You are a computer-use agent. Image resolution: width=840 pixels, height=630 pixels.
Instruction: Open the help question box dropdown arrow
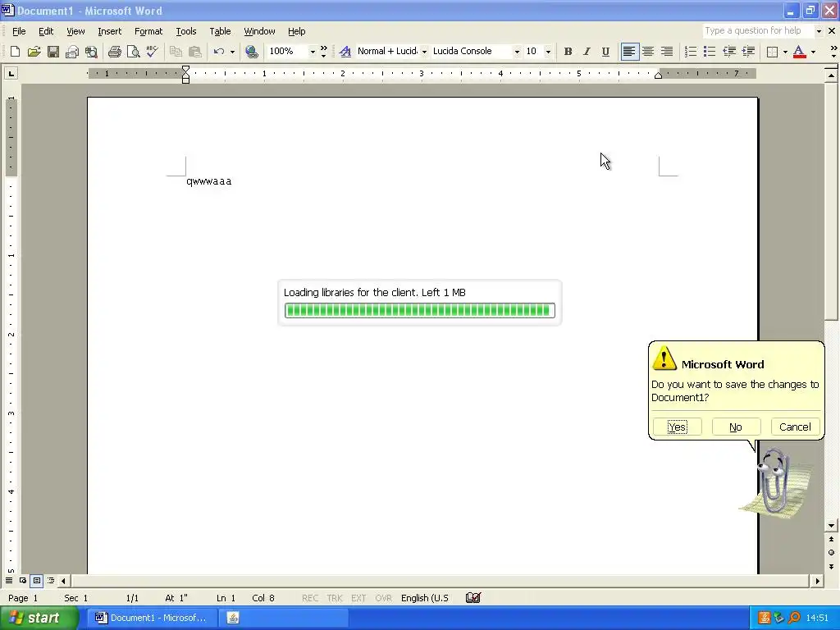819,31
